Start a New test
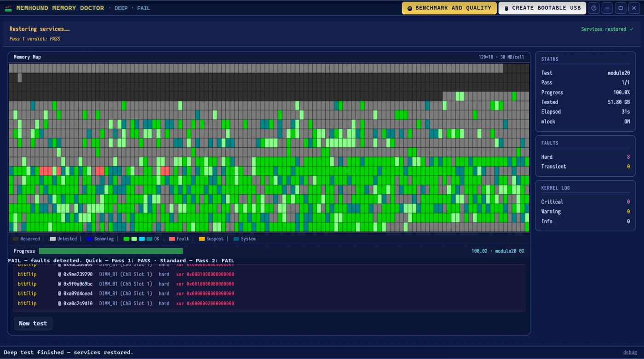Screen dimensions: 644x359 (x=33, y=324)
